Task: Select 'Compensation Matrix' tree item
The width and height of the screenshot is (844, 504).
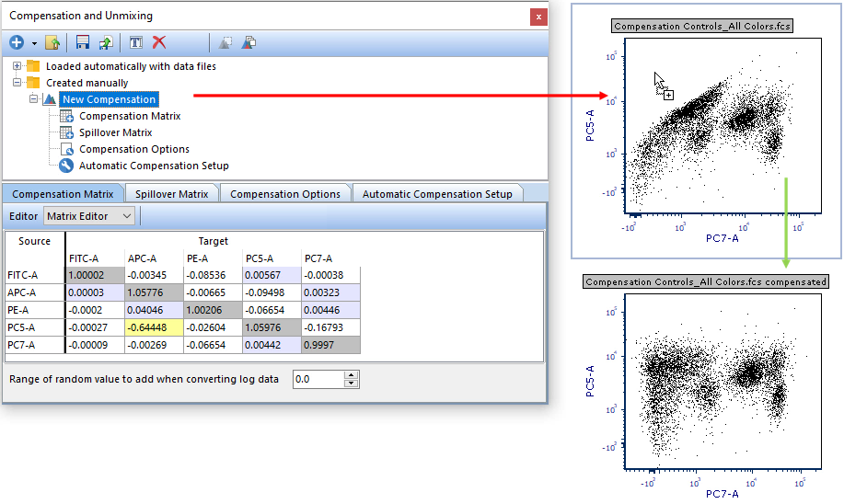Action: [x=130, y=116]
